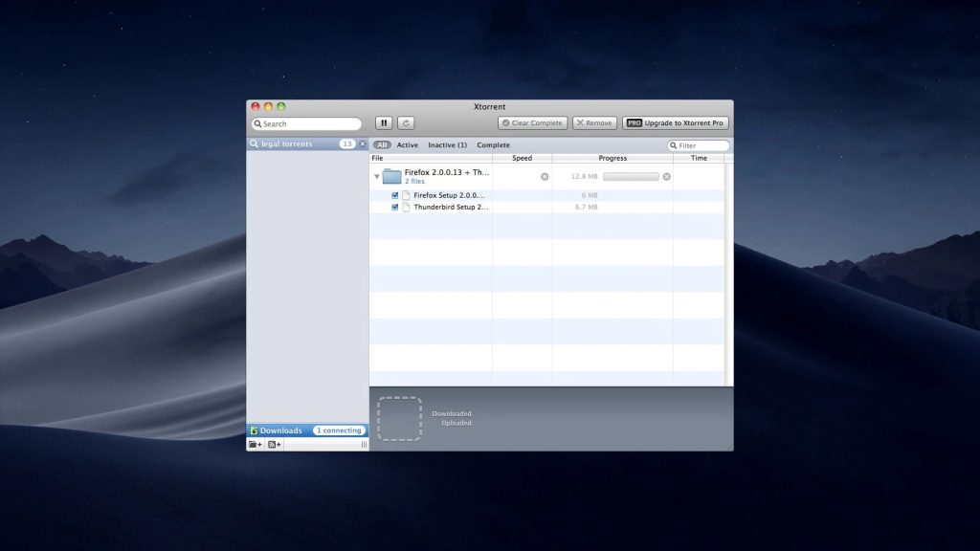The image size is (980, 551).
Task: Show the Inactive (1) torrents tab
Action: coord(448,145)
